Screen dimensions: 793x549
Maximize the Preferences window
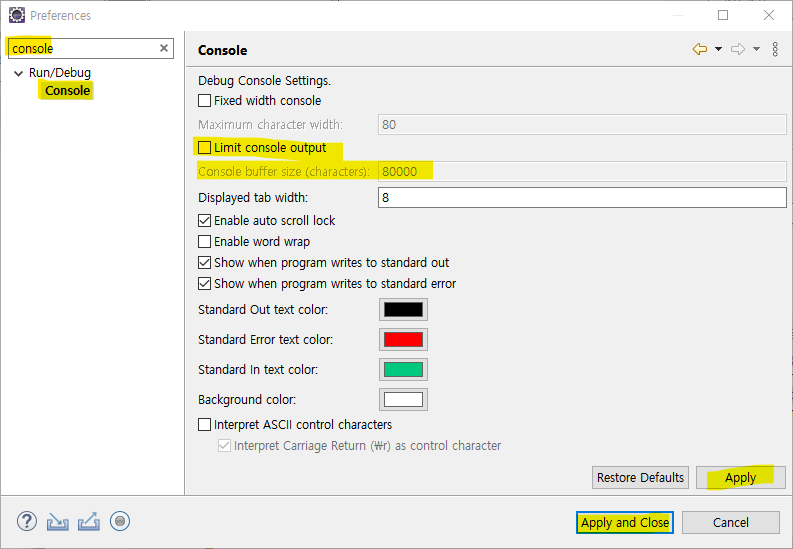click(x=723, y=15)
